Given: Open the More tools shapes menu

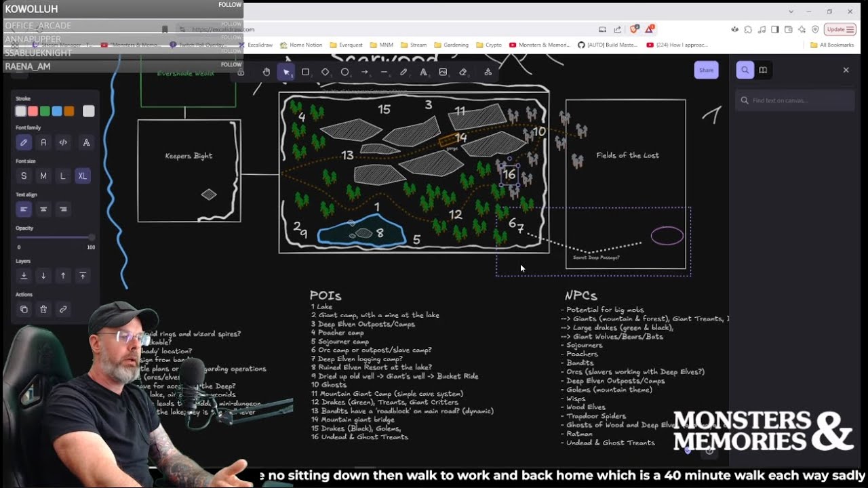Looking at the screenshot, I should 488,72.
